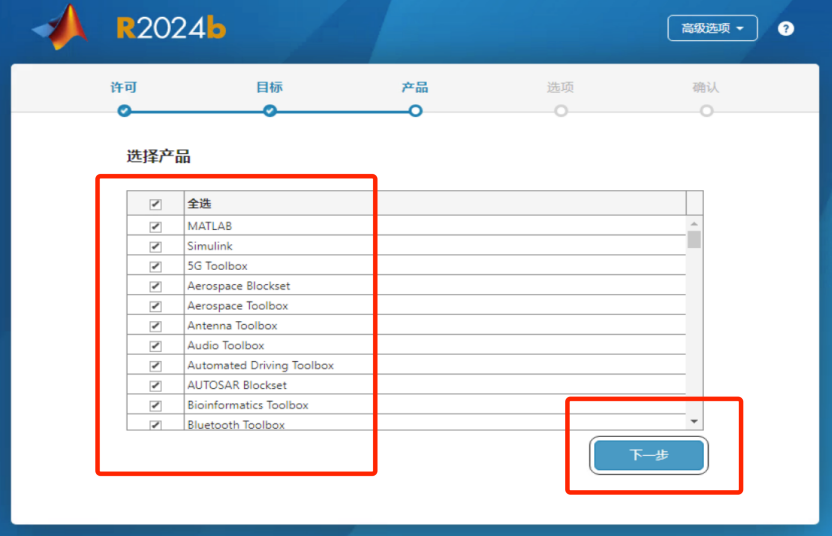832x536 pixels.
Task: Select the AUTOSAR Blockset row text
Action: pos(237,385)
